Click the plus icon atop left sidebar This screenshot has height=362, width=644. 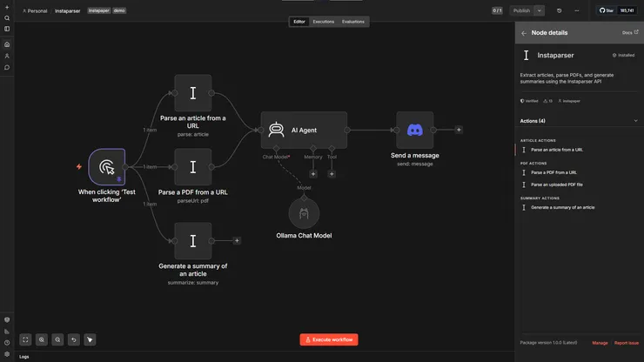7,7
